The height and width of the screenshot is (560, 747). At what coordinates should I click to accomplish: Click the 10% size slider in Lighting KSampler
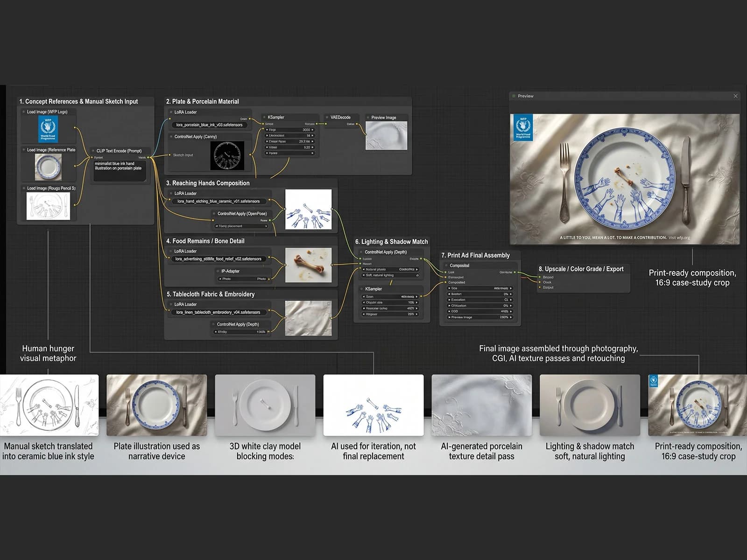[391, 302]
